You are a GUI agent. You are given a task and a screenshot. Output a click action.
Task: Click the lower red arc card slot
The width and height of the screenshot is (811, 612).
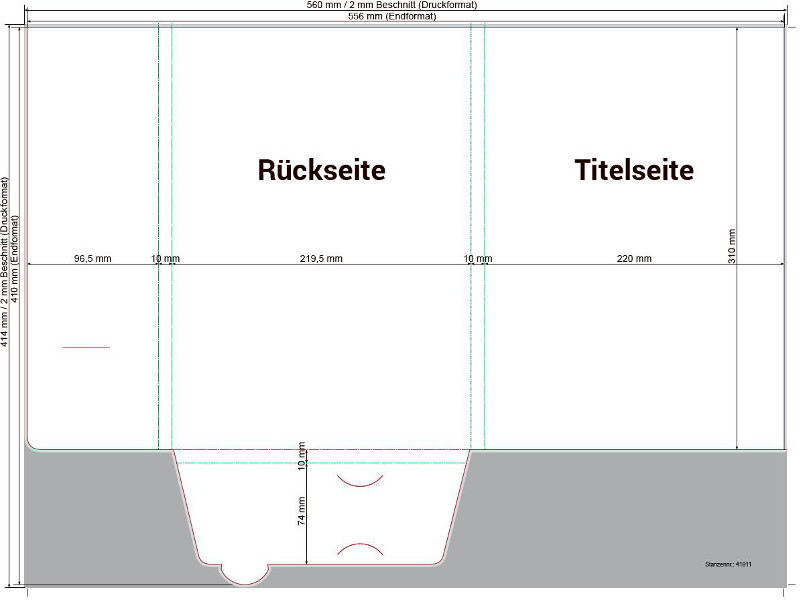[359, 548]
